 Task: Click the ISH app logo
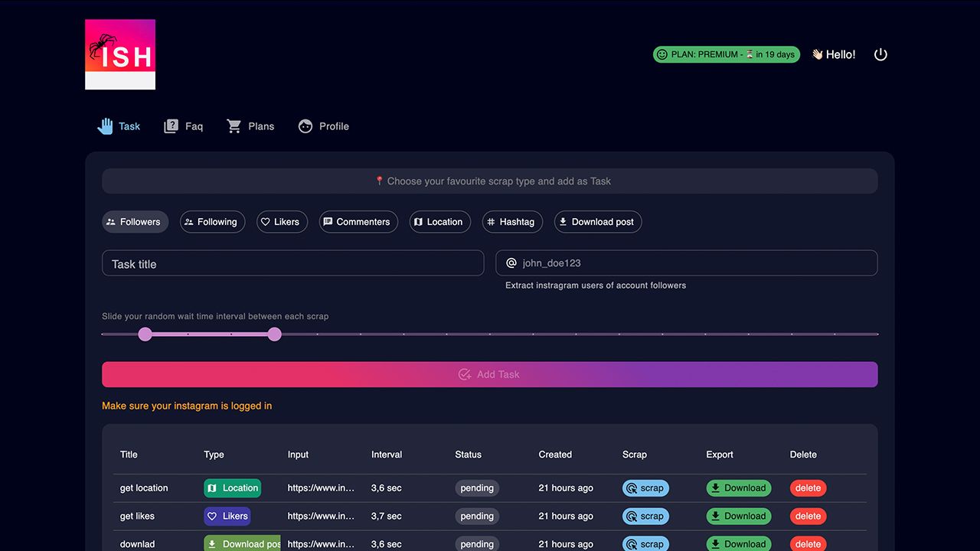(x=120, y=54)
